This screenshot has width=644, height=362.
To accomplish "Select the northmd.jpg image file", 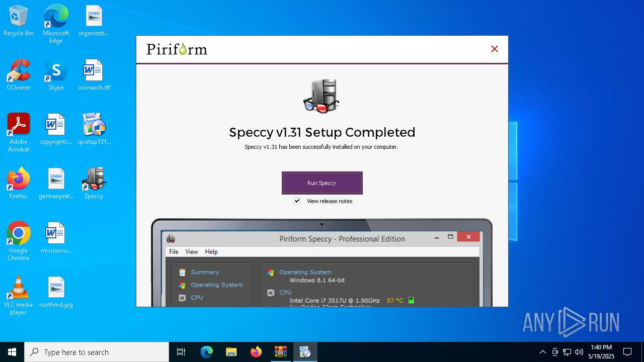I will click(56, 293).
